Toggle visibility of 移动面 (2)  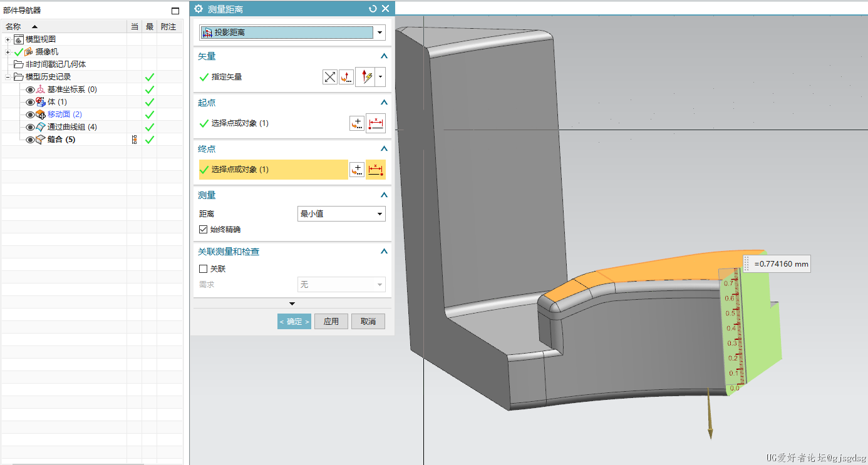pos(30,115)
